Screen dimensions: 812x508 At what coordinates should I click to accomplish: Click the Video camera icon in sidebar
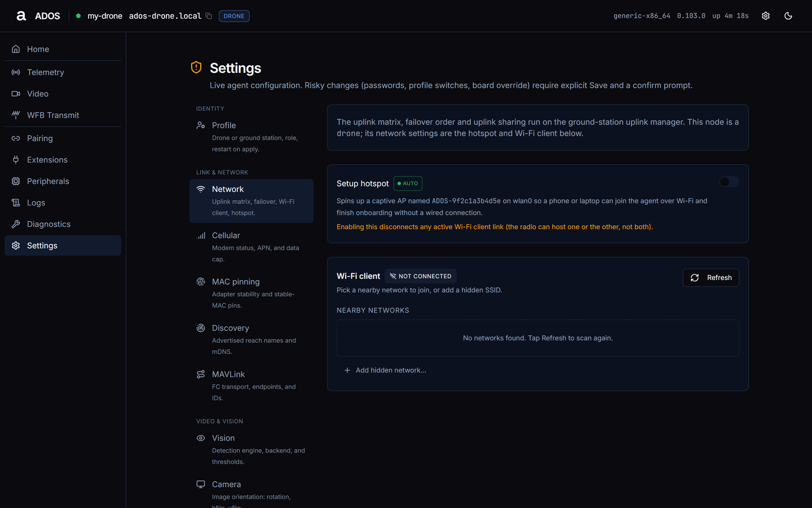click(x=16, y=94)
